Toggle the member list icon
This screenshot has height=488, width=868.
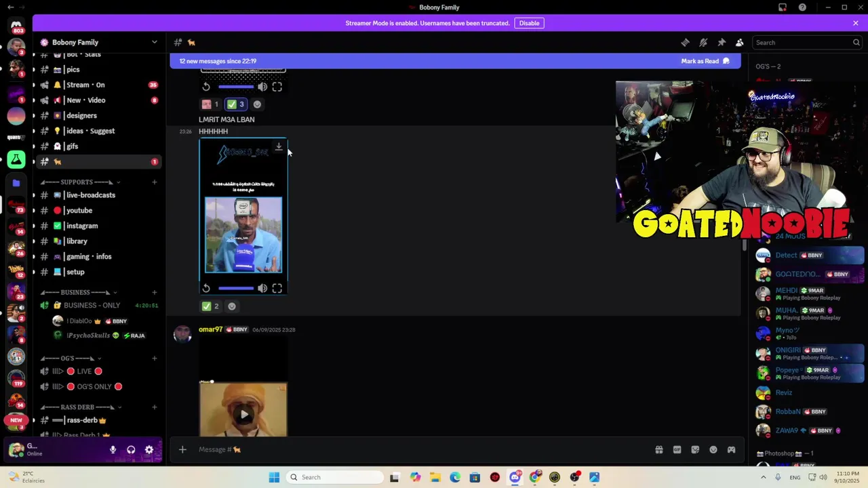740,42
